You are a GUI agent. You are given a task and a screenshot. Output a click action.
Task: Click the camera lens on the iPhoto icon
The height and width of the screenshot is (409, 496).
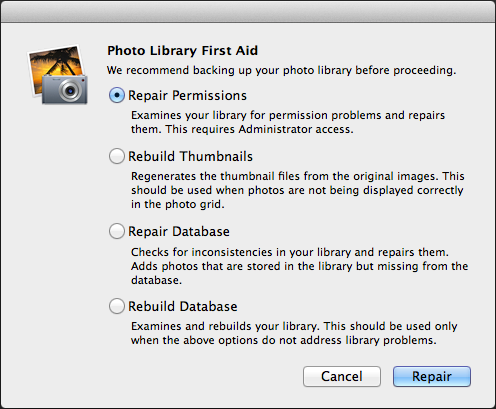[x=70, y=90]
